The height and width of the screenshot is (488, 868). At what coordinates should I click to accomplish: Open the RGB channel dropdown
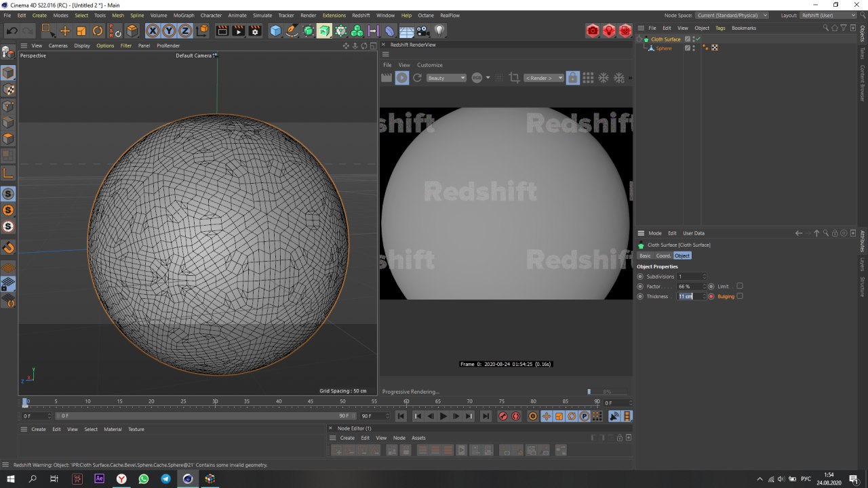click(480, 78)
